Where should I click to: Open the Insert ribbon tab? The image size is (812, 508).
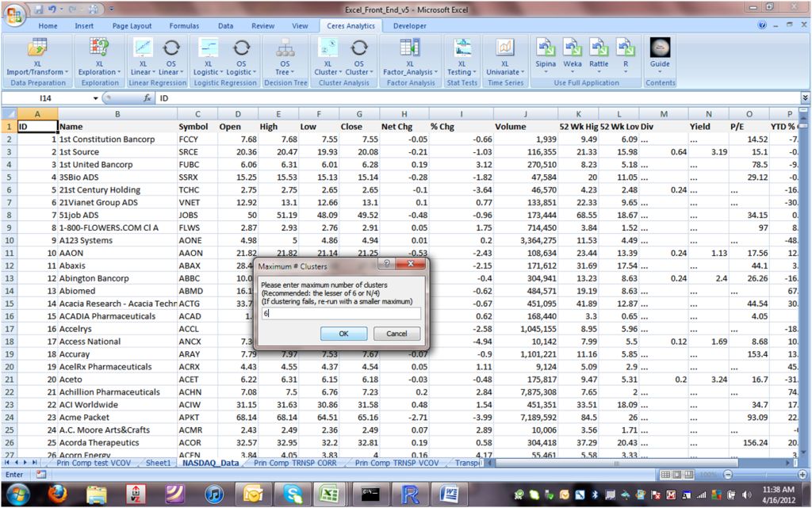[x=84, y=26]
